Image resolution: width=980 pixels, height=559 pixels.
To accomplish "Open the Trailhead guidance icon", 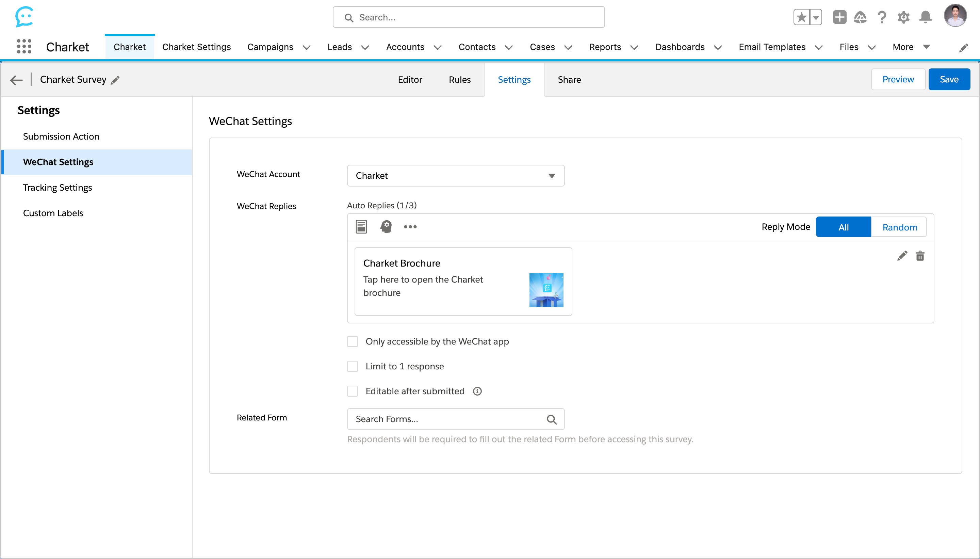I will point(860,17).
